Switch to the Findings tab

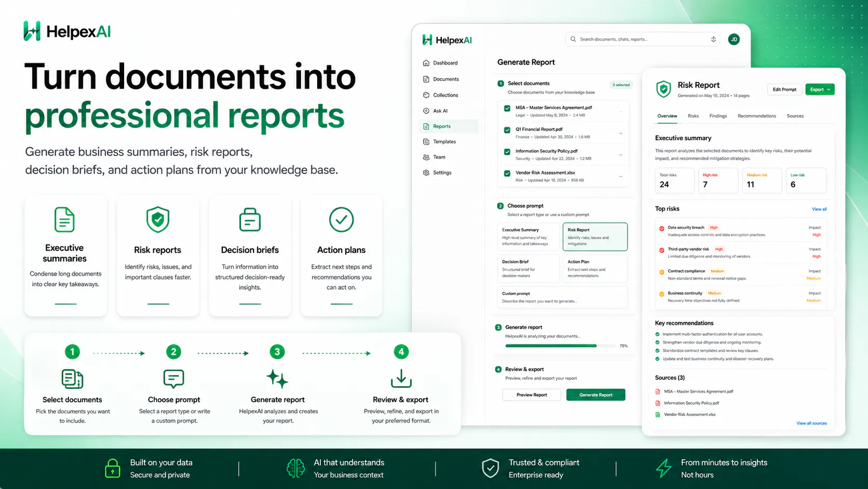coord(718,116)
